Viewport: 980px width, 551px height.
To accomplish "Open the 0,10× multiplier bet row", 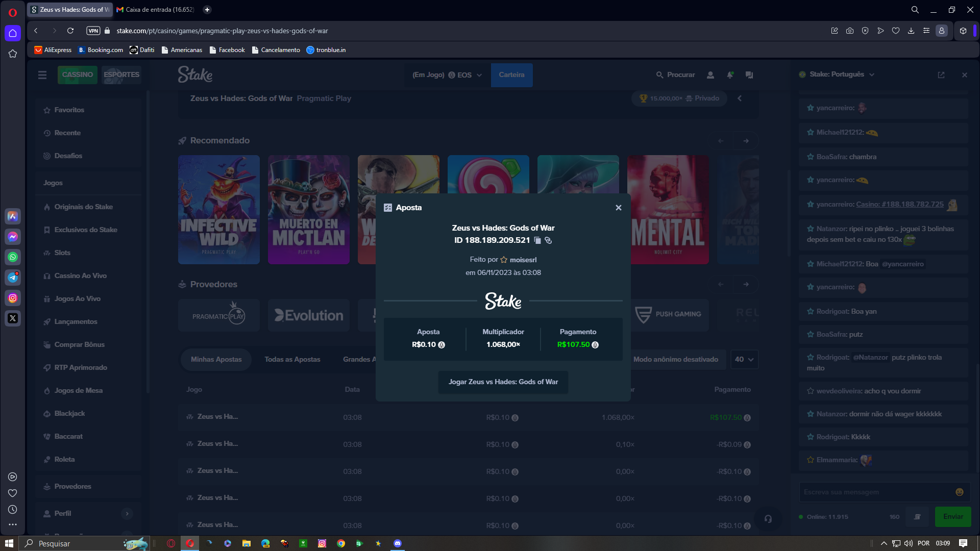I will tap(468, 444).
